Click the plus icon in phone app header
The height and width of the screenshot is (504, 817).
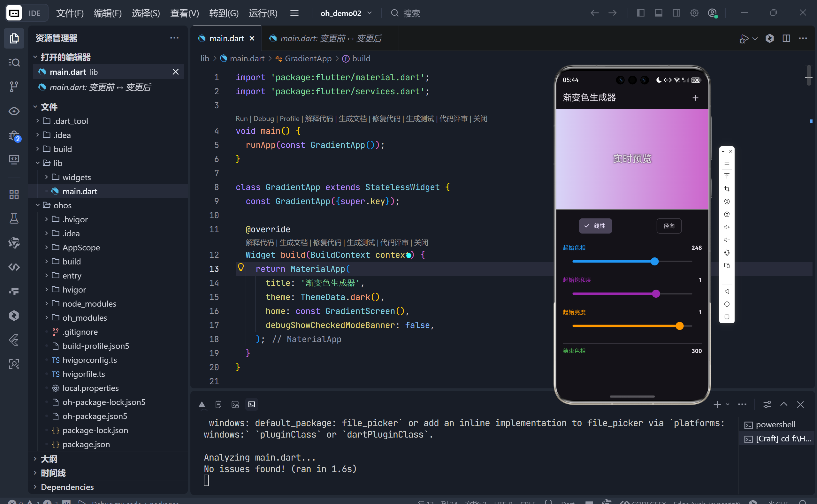[695, 98]
